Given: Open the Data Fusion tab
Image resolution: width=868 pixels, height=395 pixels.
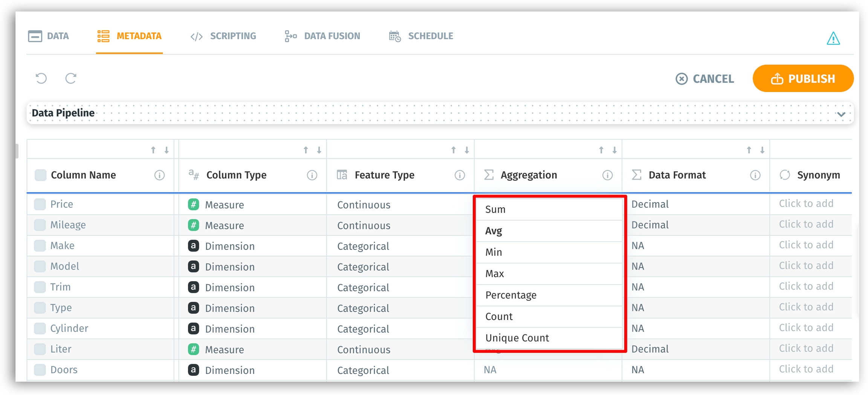Looking at the screenshot, I should tap(322, 36).
